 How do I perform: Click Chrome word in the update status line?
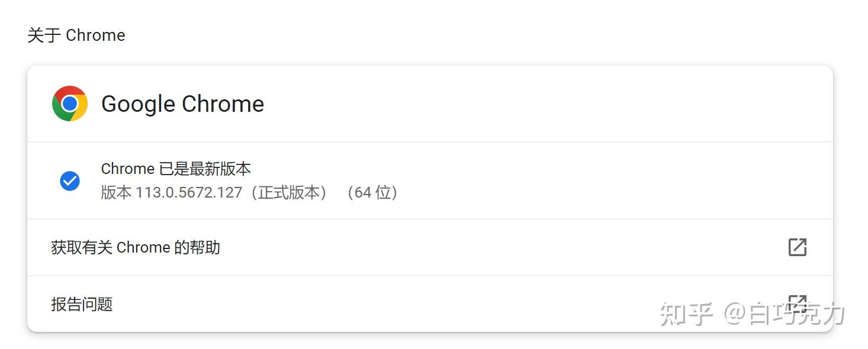coord(127,169)
